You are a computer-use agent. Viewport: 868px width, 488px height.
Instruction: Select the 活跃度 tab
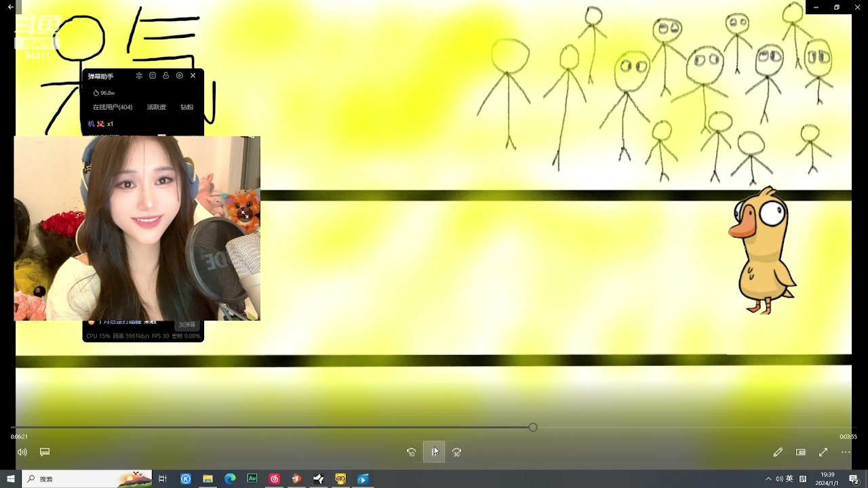[x=157, y=107]
